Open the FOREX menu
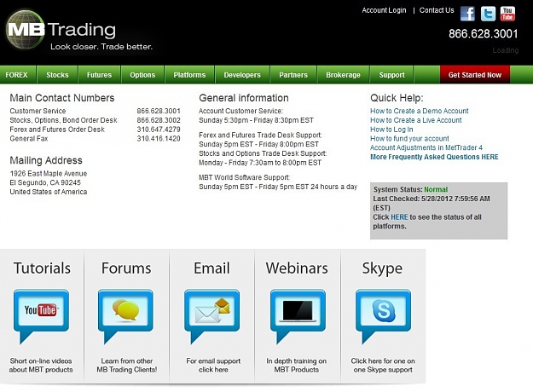The image size is (533, 392). [x=17, y=75]
